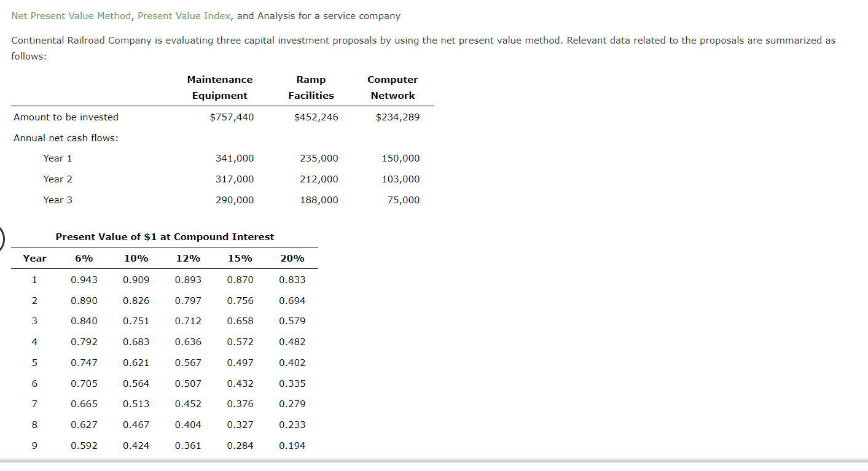868x471 pixels.
Task: Open the Net Present Value Method link
Action: 71,16
